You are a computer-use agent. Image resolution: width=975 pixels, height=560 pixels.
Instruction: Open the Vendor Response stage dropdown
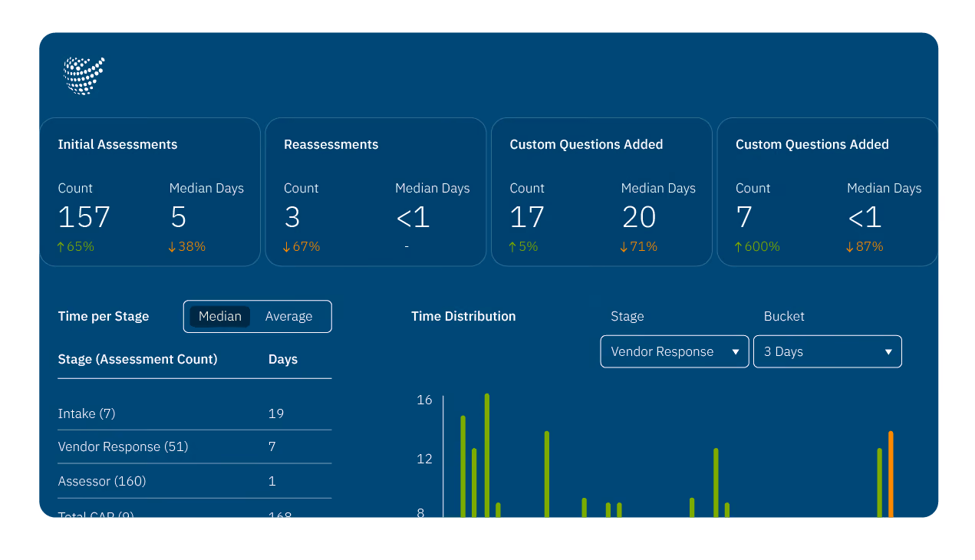[674, 351]
